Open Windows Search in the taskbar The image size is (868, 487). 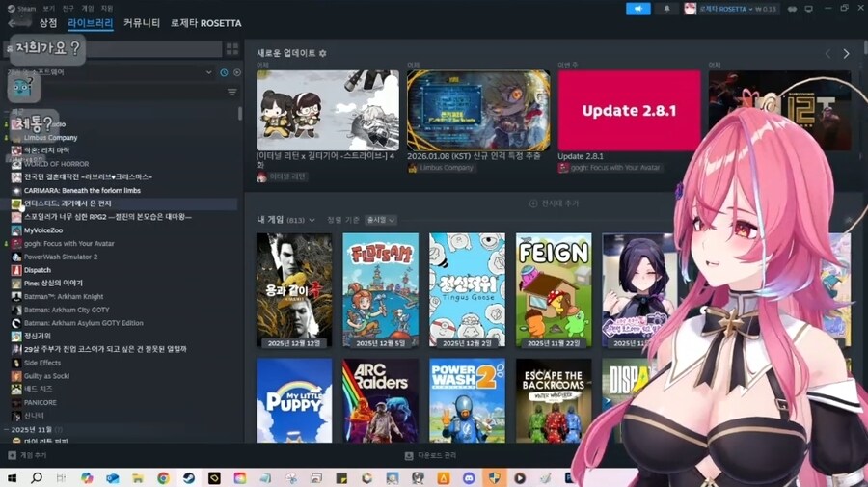(37, 477)
